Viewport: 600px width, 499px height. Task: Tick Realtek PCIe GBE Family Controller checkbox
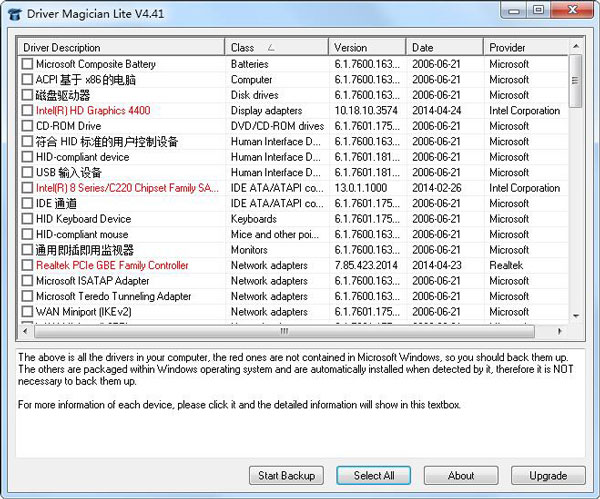[x=27, y=265]
